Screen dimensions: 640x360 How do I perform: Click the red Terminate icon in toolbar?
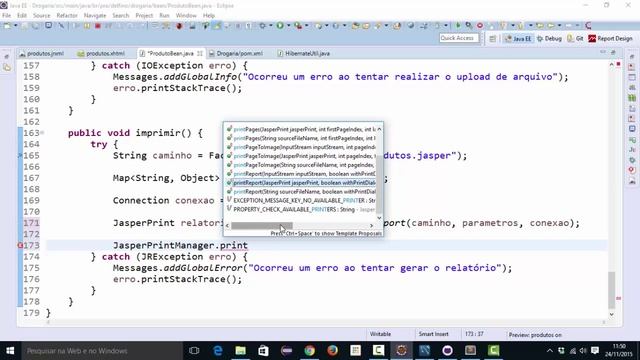point(98,26)
